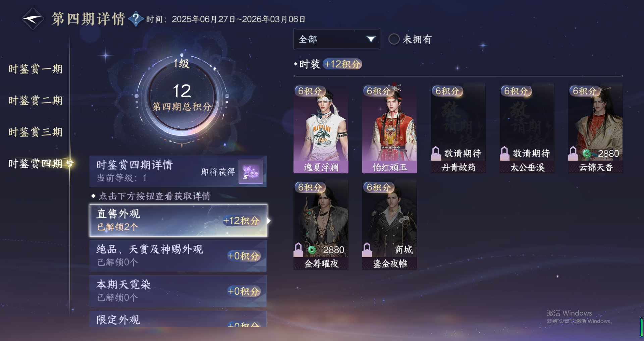Switch to 时鉴赏一期 tab
Image resolution: width=644 pixels, height=341 pixels.
(x=35, y=69)
